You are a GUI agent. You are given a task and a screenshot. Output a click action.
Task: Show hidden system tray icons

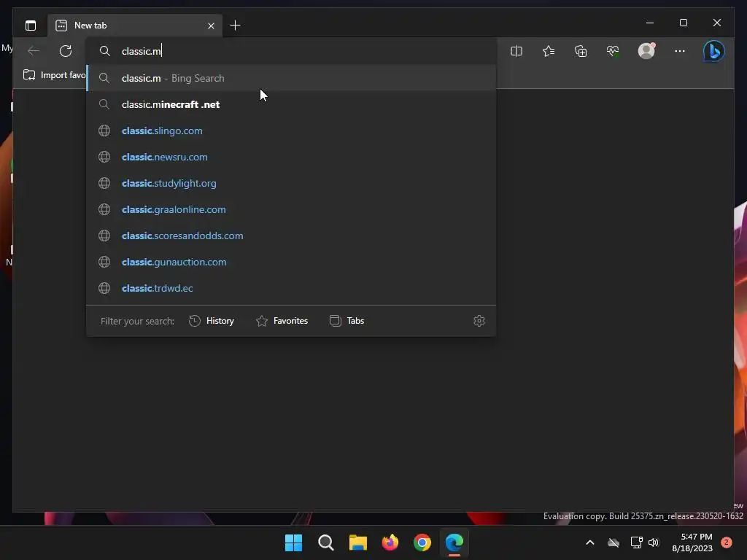pyautogui.click(x=589, y=542)
